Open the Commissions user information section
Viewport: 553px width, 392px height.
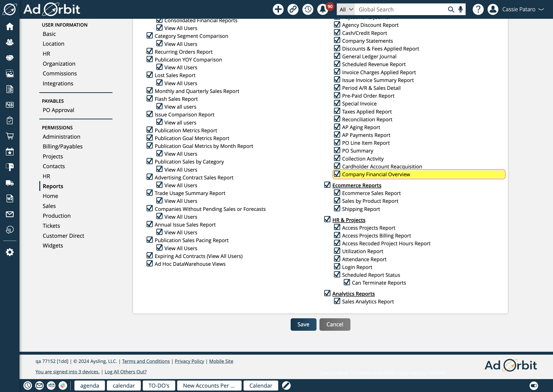(x=60, y=73)
